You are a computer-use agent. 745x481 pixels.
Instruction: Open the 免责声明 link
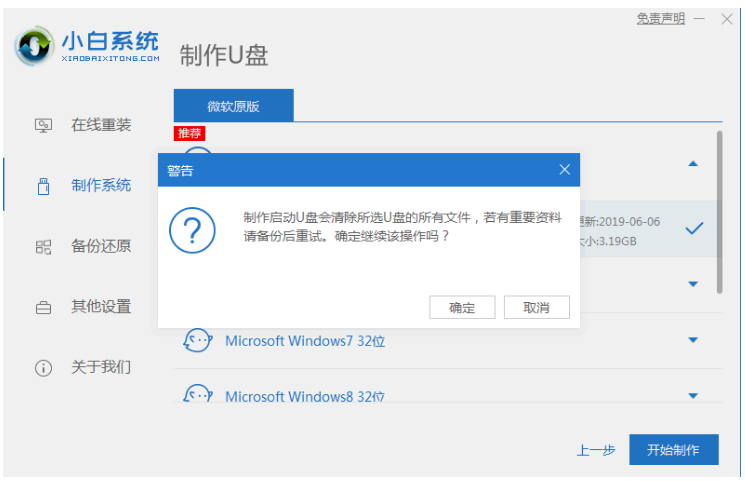point(661,19)
